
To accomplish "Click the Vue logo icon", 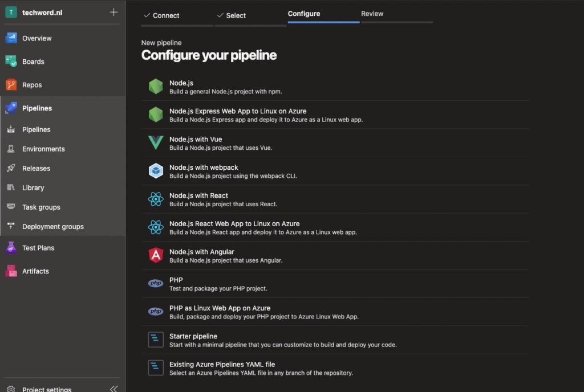I will click(x=156, y=143).
